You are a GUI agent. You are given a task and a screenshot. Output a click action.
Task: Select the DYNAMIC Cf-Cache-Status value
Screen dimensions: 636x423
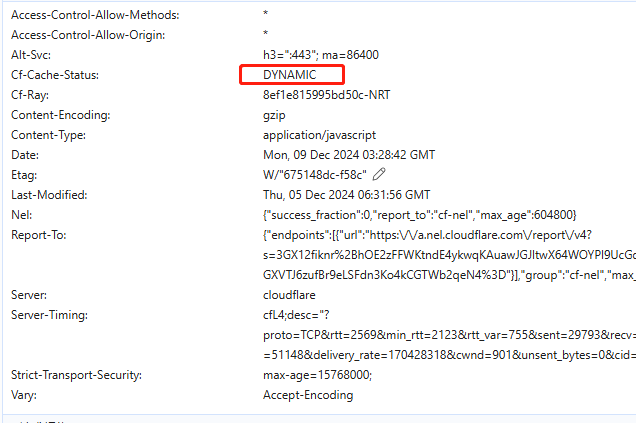point(290,75)
